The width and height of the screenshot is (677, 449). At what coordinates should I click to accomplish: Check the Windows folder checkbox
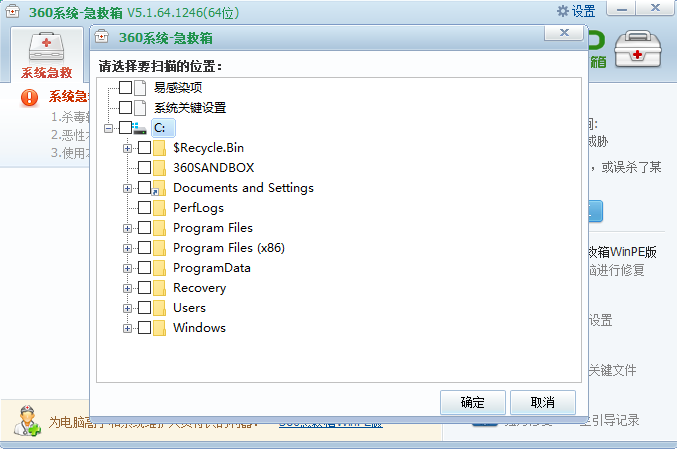click(145, 328)
